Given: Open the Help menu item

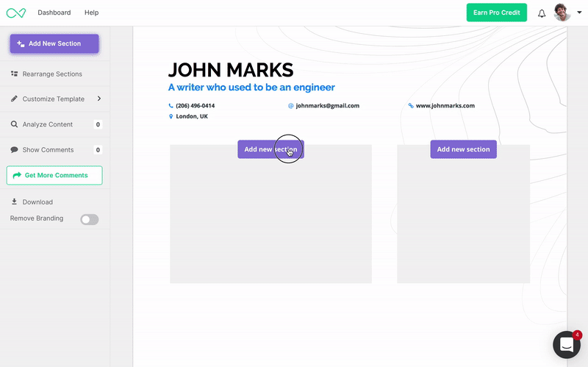Looking at the screenshot, I should 91,13.
